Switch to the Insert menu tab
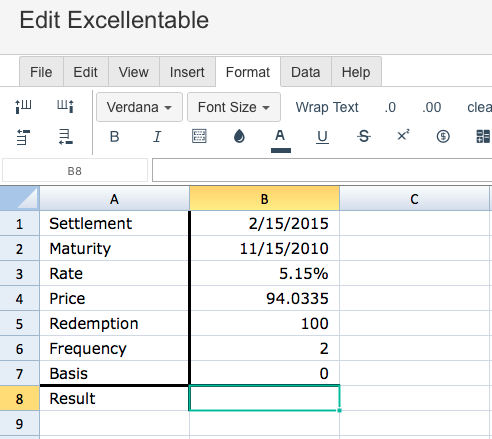 187,72
